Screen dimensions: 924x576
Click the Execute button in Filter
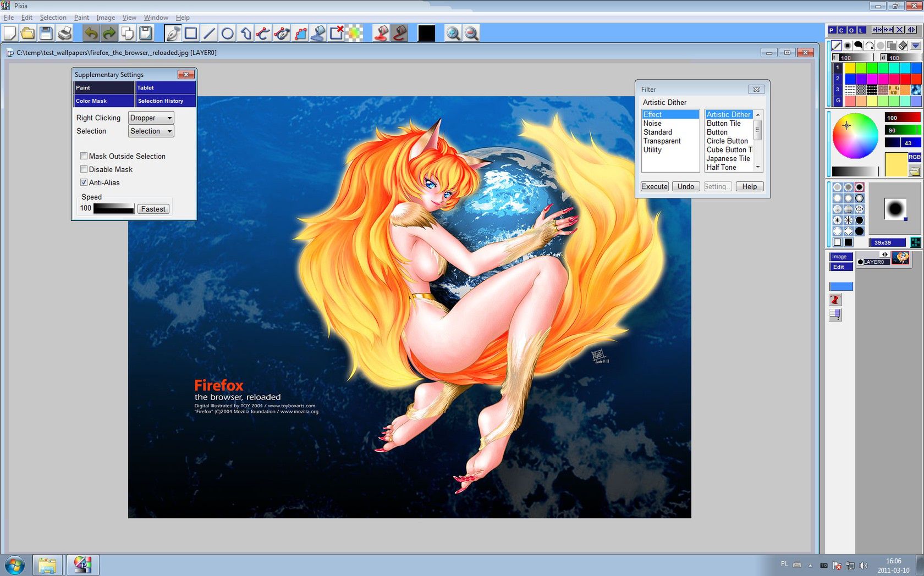point(654,186)
